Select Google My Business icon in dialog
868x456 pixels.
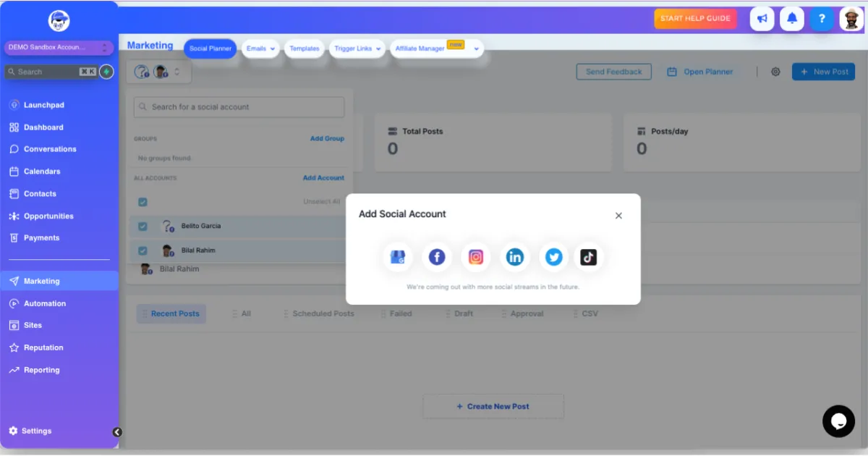[398, 257]
